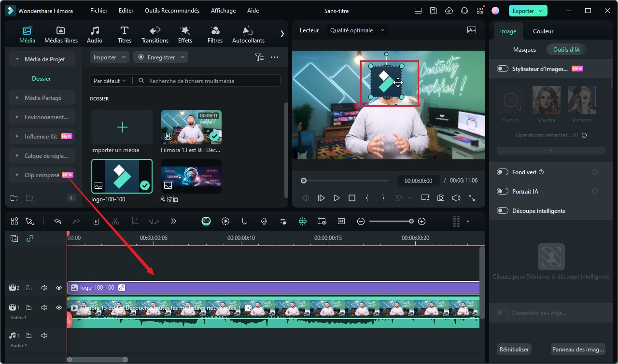618x364 pixels.
Task: Open the Média tab
Action: pos(27,35)
